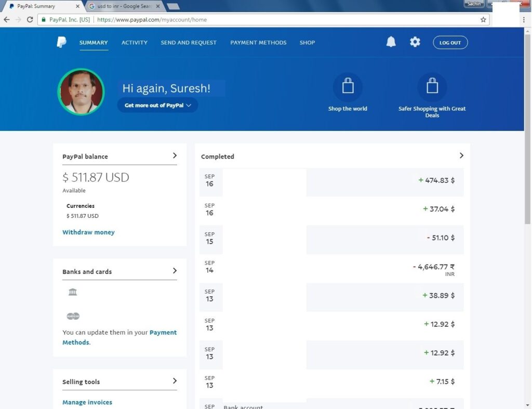Reload the page with the refresh icon
The height and width of the screenshot is (409, 532).
point(30,20)
